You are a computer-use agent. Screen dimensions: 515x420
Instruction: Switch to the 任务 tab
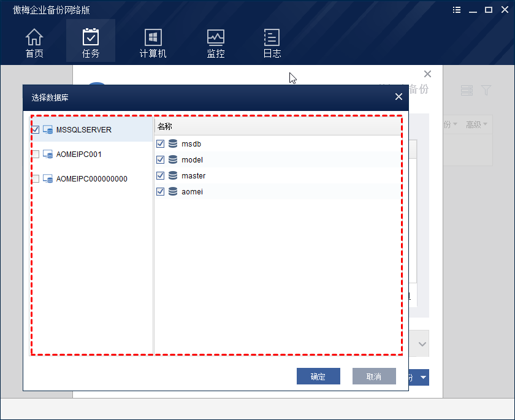90,40
